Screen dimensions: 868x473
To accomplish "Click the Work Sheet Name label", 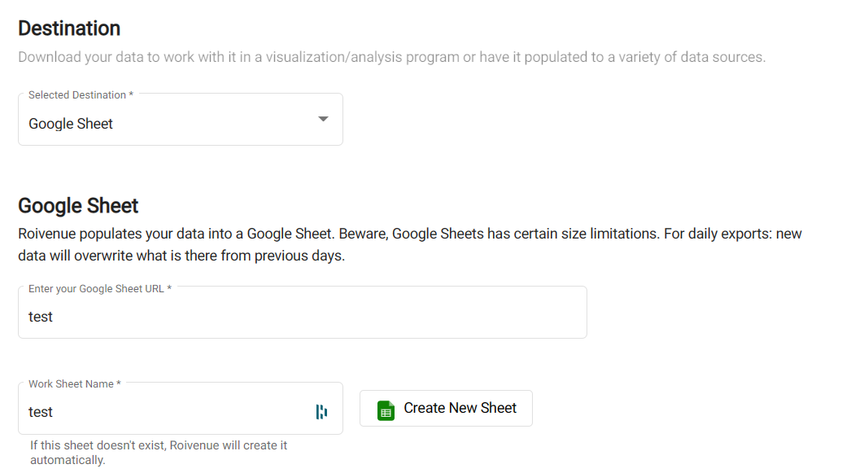I will pos(75,383).
